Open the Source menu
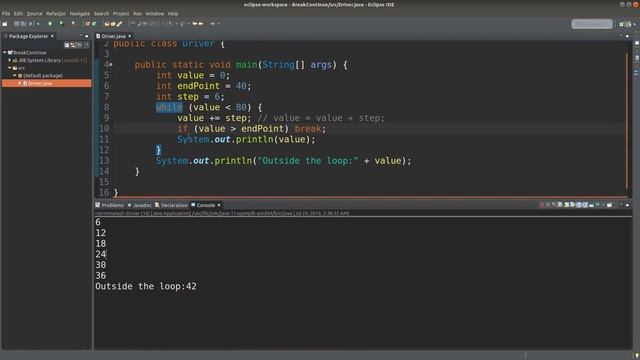This screenshot has height=360, width=640. [x=34, y=13]
